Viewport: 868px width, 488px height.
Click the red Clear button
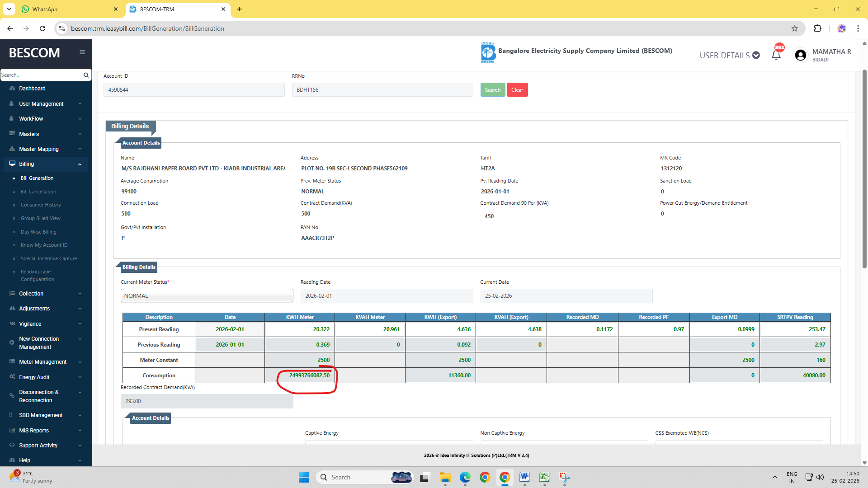coord(517,90)
